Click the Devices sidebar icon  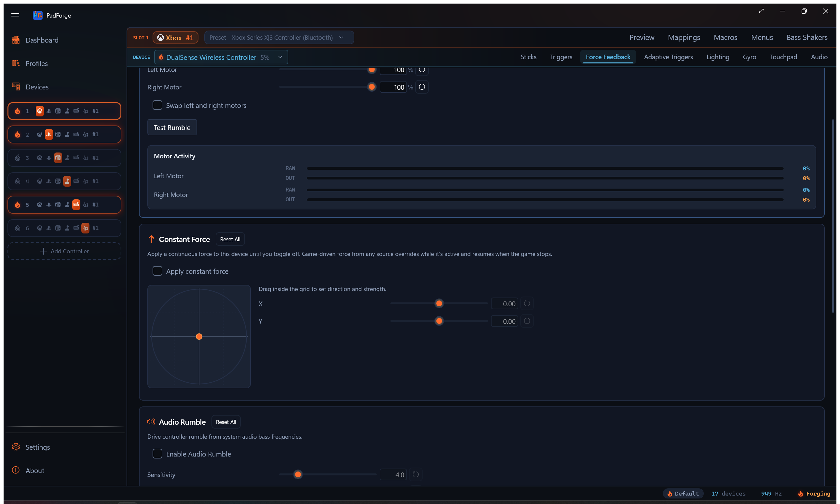[x=16, y=87]
